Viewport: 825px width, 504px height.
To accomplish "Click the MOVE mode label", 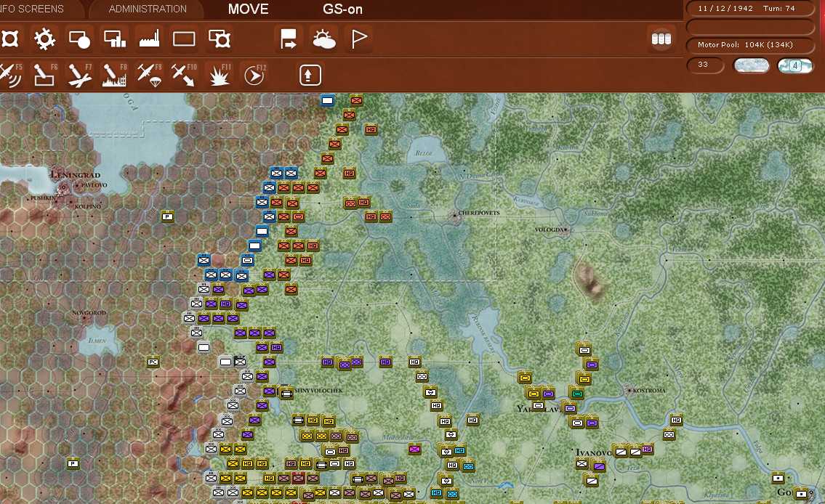I will [249, 9].
